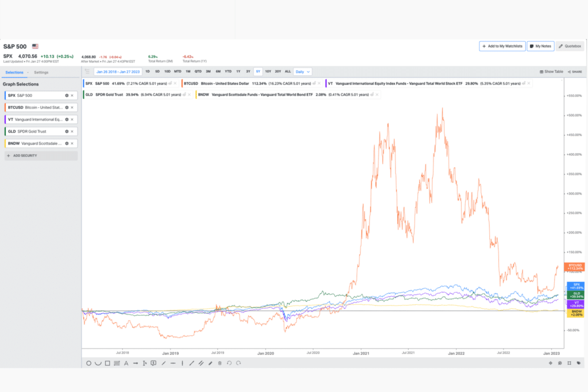This screenshot has height=392, width=588.
Task: Click the US flag next to S&P 500
Action: coord(35,46)
